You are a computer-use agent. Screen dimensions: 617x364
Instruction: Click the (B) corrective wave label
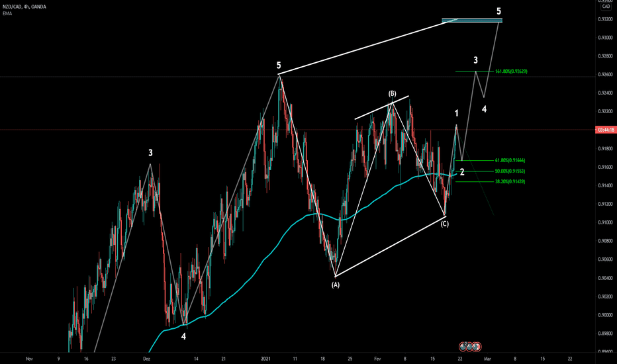pos(393,94)
